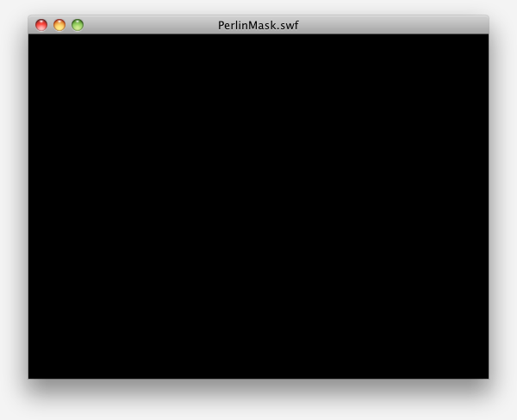Close the PerlinMask.swf window

41,25
